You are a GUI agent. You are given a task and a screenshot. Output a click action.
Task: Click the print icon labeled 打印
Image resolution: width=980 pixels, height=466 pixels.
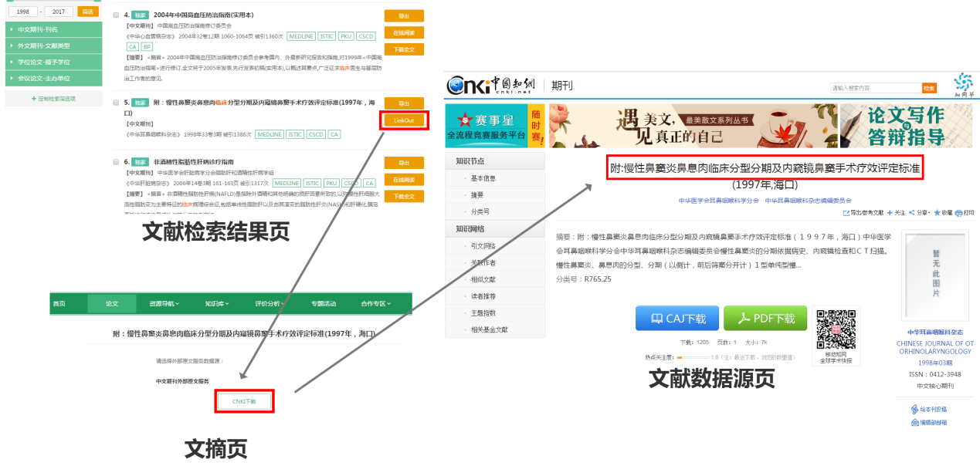[x=958, y=213]
